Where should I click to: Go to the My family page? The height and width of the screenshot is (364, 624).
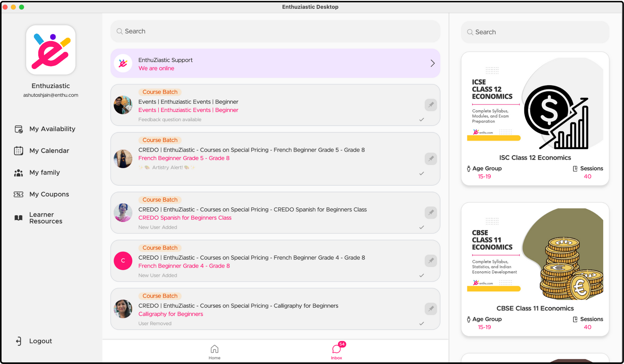(x=37, y=172)
